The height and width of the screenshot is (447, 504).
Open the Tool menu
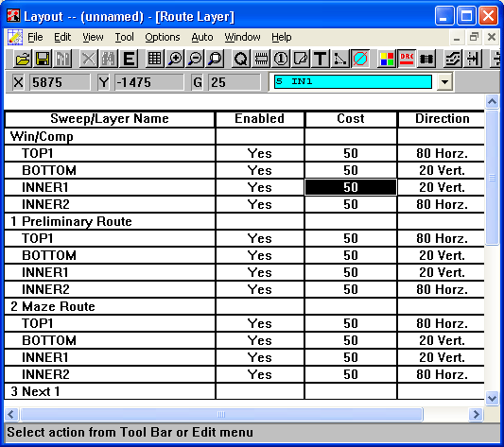pyautogui.click(x=125, y=37)
